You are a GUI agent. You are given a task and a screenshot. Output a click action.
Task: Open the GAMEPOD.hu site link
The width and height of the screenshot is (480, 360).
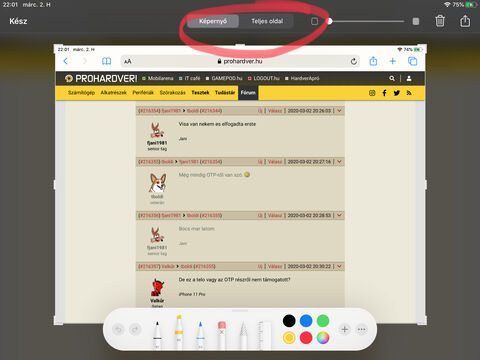[x=224, y=79]
